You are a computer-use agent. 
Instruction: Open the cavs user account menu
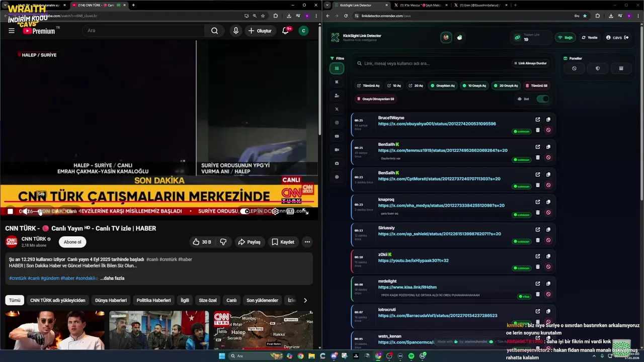tap(614, 38)
